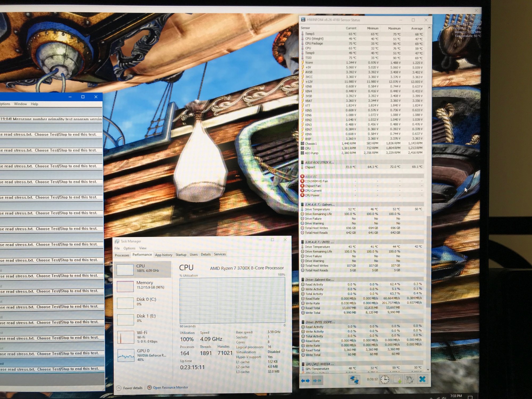Open Task Manager Options menu
The image size is (532, 399).
point(129,248)
